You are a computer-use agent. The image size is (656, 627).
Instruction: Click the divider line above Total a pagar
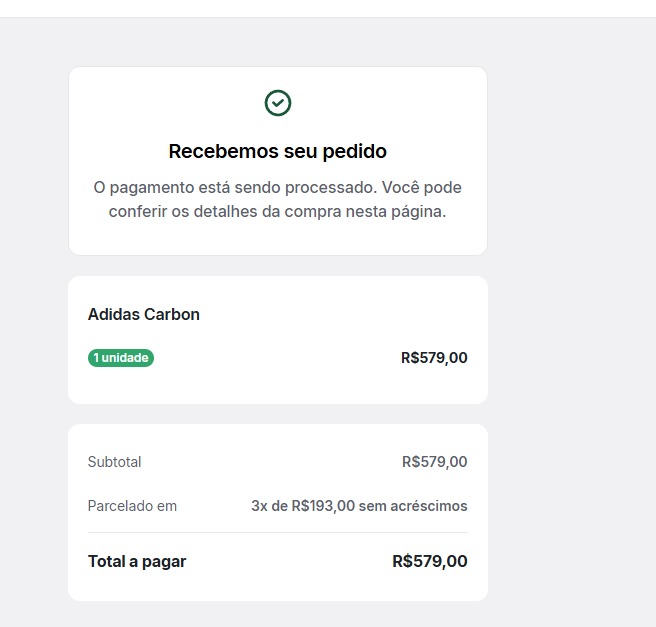[278, 532]
